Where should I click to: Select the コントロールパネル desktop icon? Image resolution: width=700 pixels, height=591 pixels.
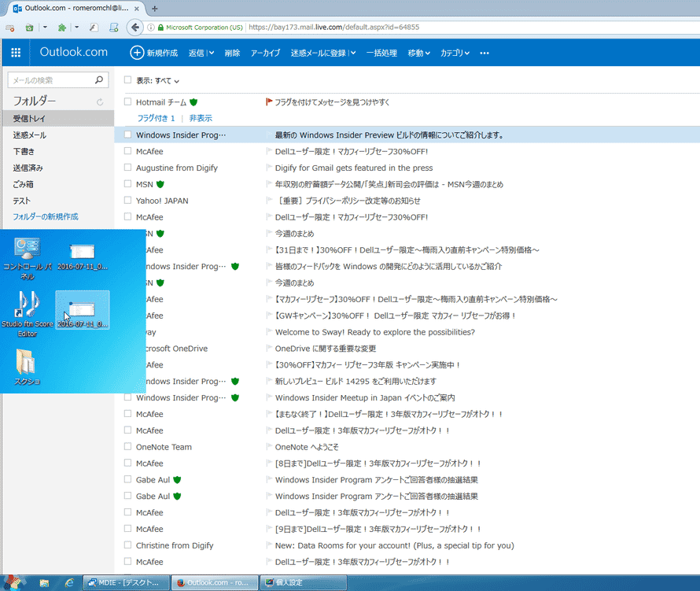pos(28,259)
